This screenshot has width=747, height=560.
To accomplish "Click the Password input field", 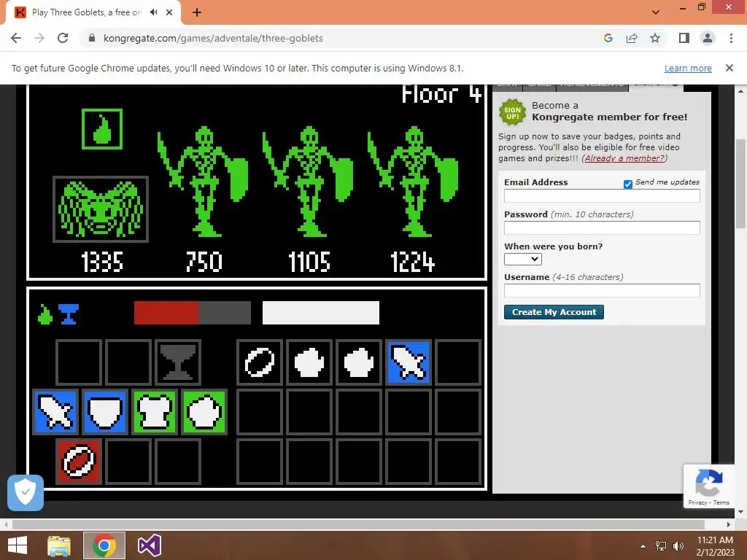I will point(602,227).
